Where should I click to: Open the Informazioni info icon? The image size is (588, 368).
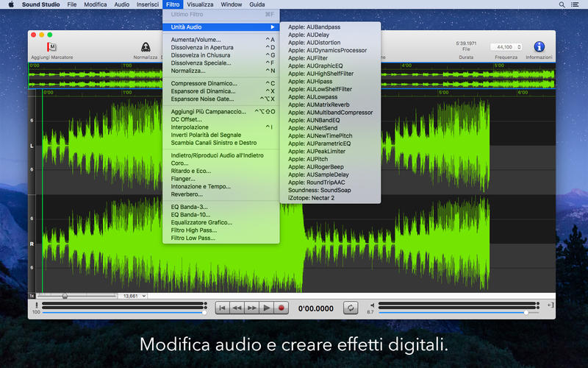539,46
